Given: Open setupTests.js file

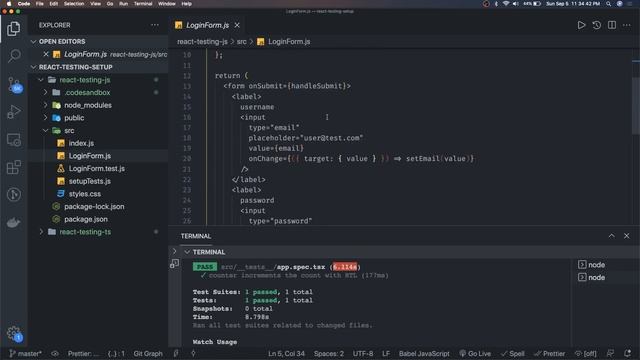Looking at the screenshot, I should coord(89,181).
